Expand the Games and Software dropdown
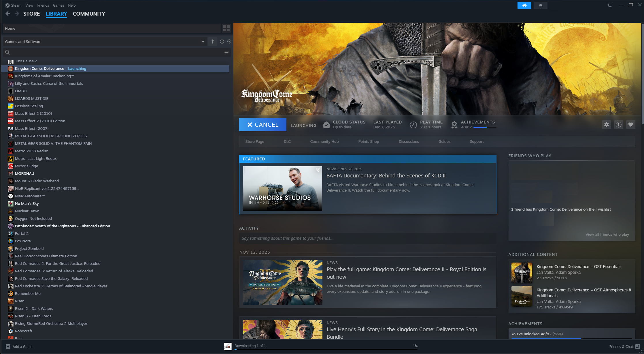Viewport: 644px width, 354px height. coord(203,42)
